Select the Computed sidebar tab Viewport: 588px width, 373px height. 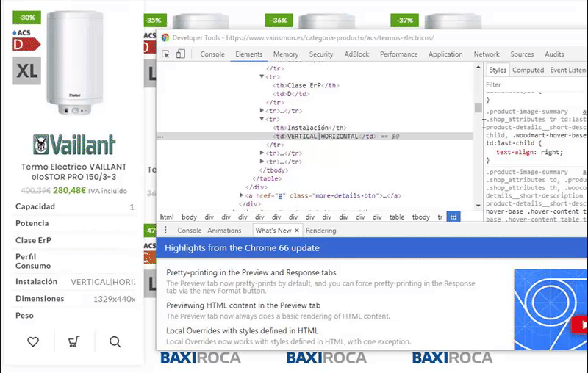click(x=528, y=70)
